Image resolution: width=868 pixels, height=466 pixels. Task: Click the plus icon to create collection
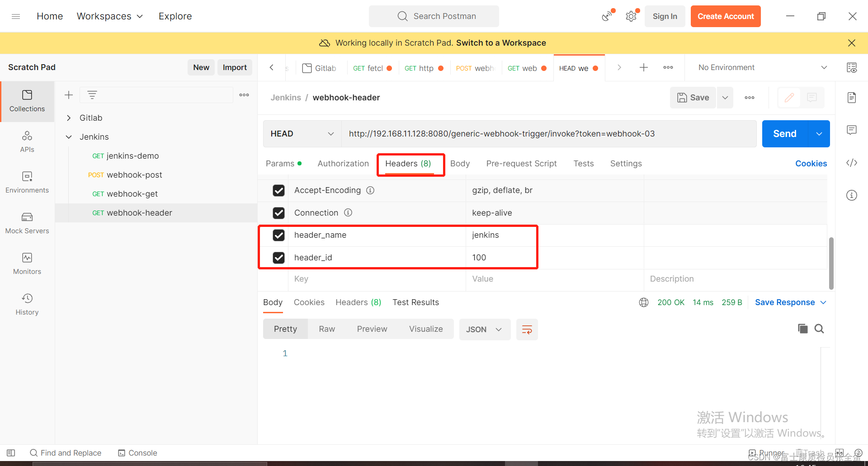[x=69, y=95]
